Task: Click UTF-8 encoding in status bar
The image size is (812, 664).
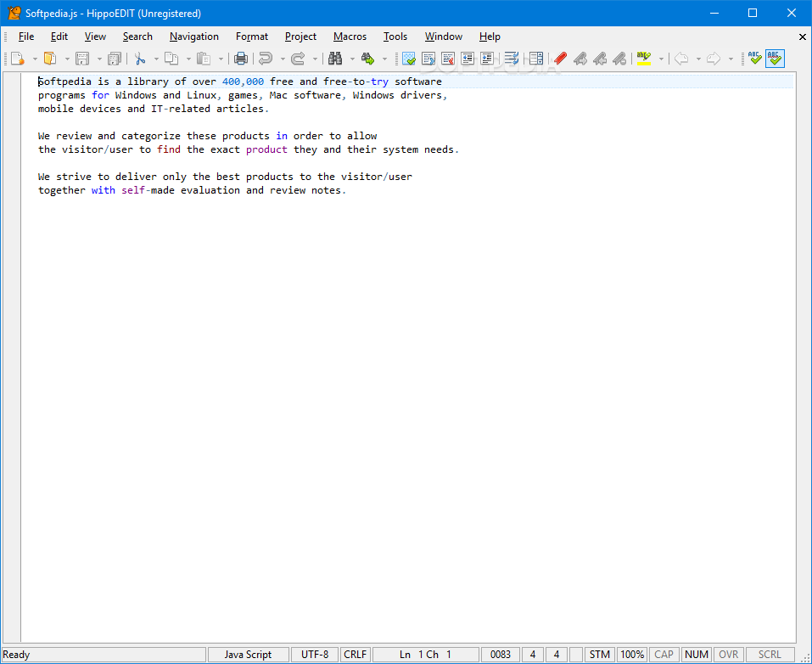Action: (314, 655)
